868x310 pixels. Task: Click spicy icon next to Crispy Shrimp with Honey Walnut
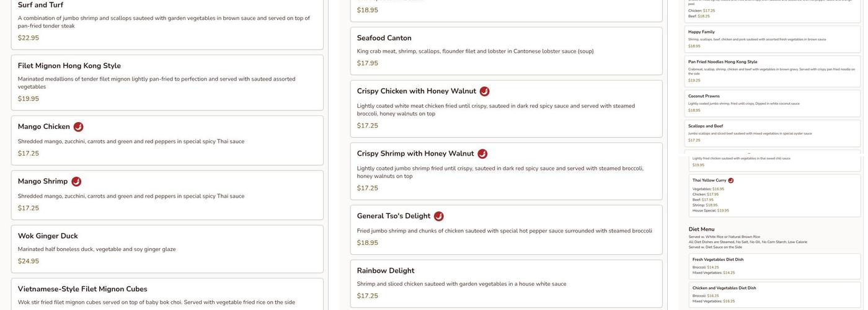coord(482,154)
